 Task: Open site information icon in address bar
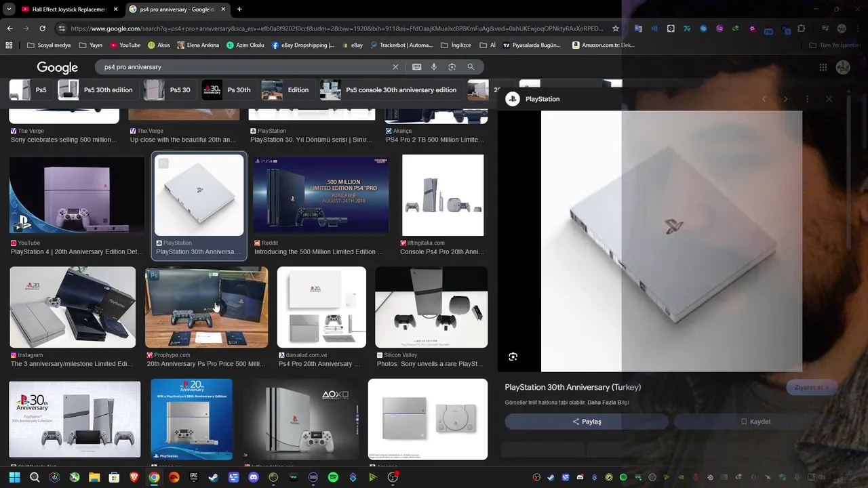(x=62, y=28)
